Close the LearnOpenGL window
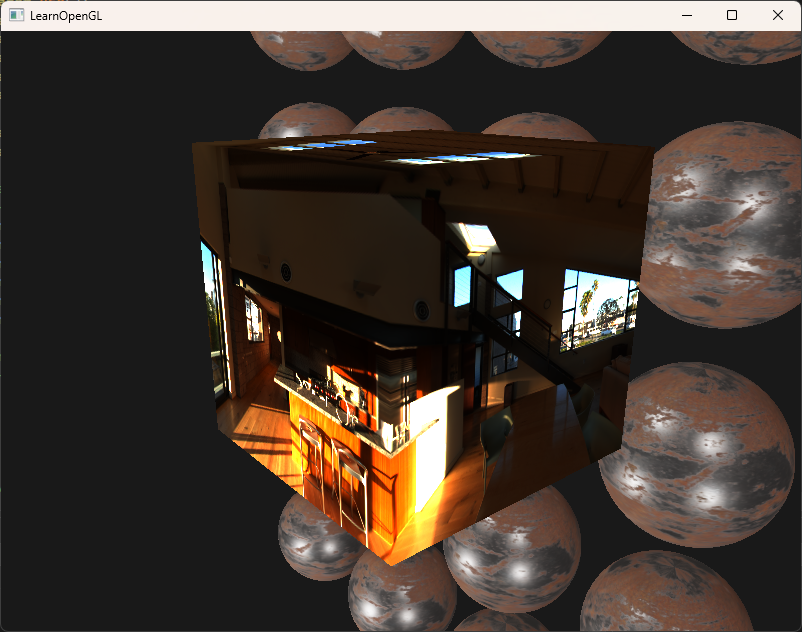Screen dimensions: 802x632 pos(777,15)
